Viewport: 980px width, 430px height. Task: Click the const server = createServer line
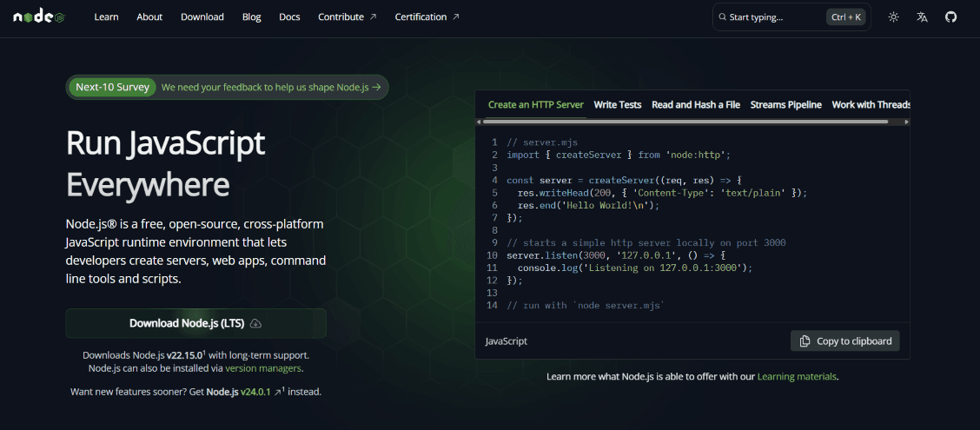624,180
